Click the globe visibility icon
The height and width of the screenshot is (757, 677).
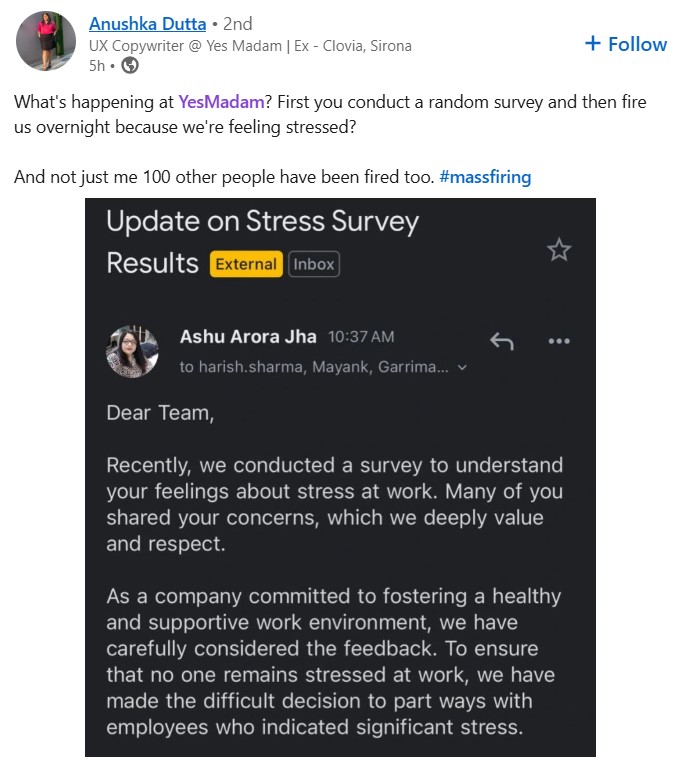click(x=130, y=66)
